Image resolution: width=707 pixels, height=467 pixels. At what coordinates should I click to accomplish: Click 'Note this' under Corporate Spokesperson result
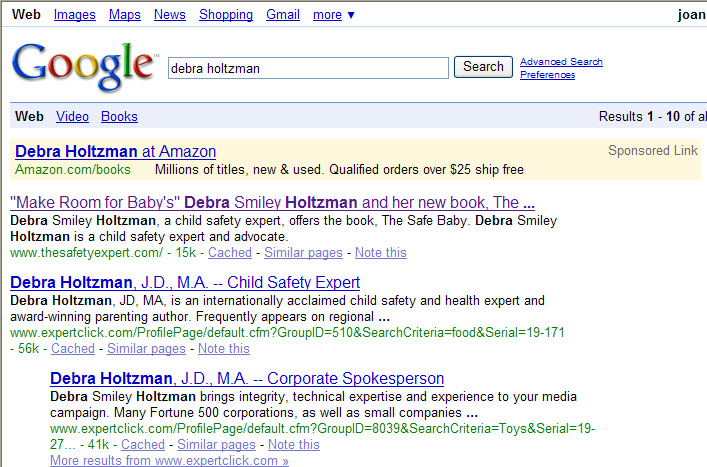point(294,445)
